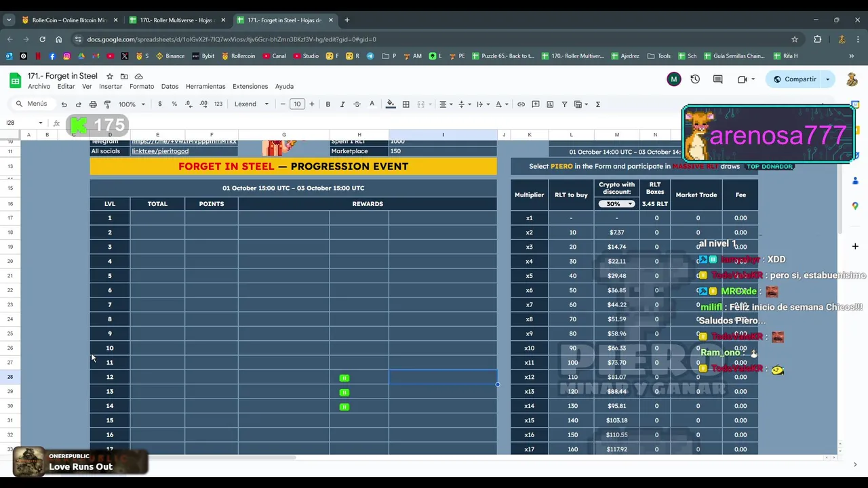This screenshot has height=488, width=868.
Task: Open the Google Sheets home icon
Action: [15, 80]
